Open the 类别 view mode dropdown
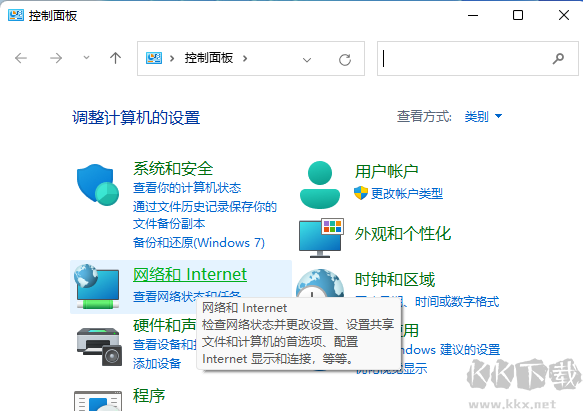The width and height of the screenshot is (583, 411). coord(483,116)
